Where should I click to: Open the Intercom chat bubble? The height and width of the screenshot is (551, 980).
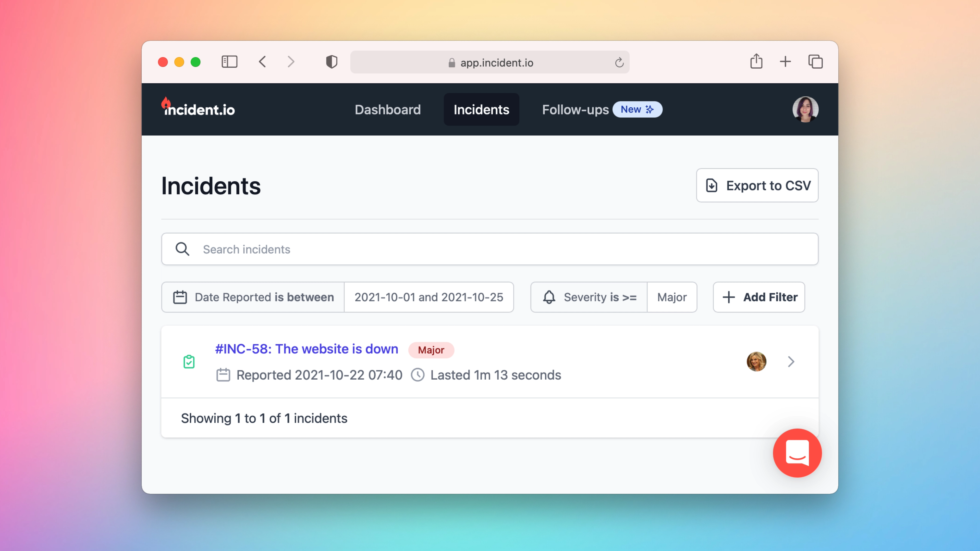pos(797,453)
